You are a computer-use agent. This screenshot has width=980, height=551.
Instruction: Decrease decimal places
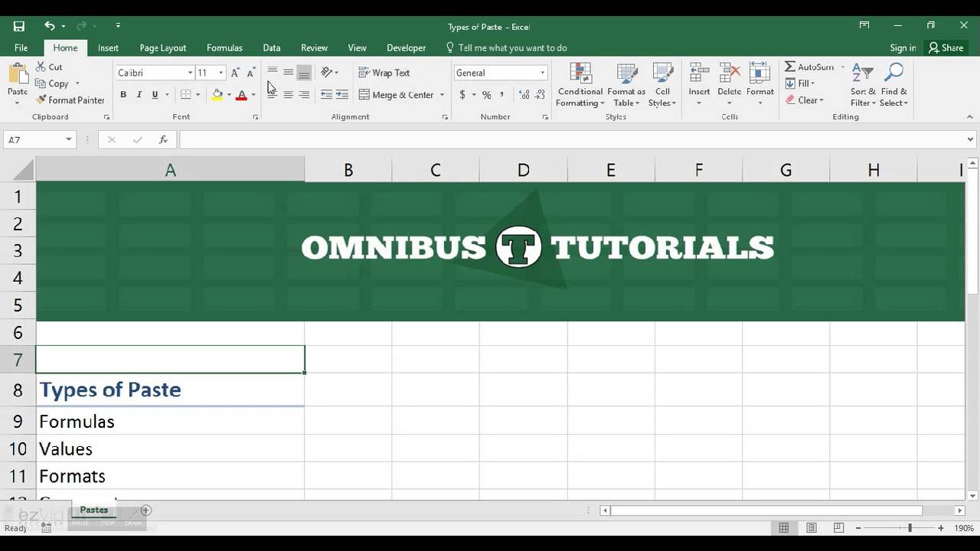[x=540, y=95]
